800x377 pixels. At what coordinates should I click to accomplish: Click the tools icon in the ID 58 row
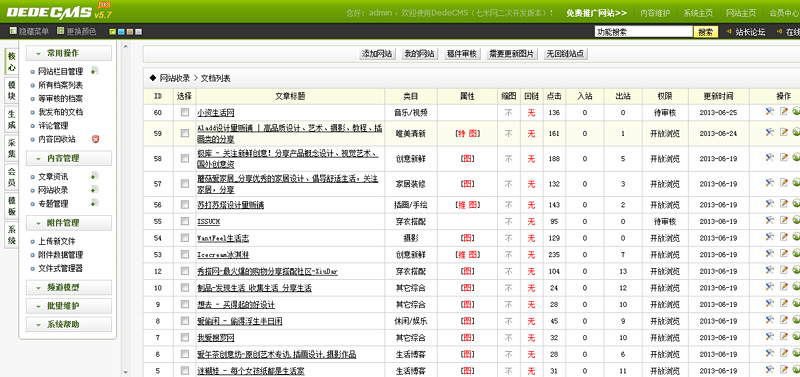click(x=770, y=158)
